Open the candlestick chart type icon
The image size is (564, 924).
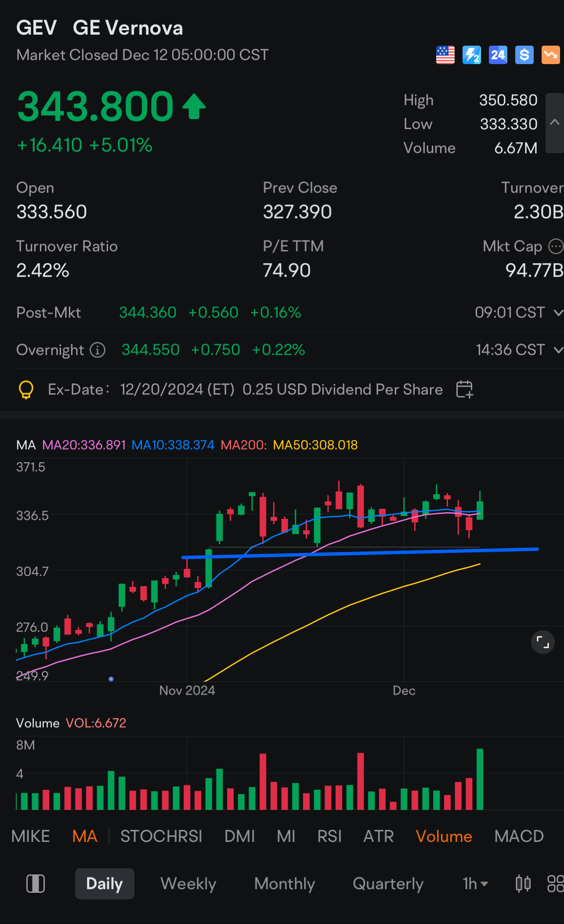523,884
